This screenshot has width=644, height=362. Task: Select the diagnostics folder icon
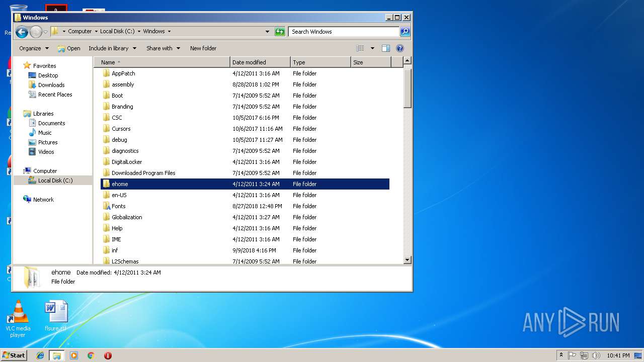point(106,151)
